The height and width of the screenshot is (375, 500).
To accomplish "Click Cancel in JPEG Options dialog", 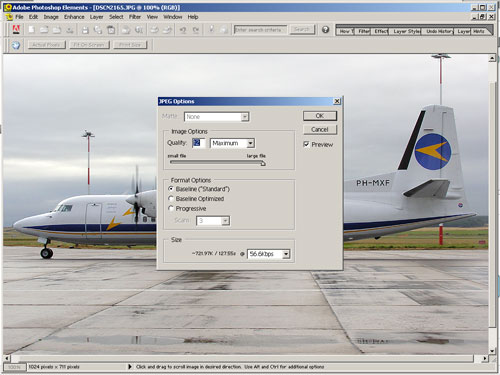I will [x=320, y=129].
